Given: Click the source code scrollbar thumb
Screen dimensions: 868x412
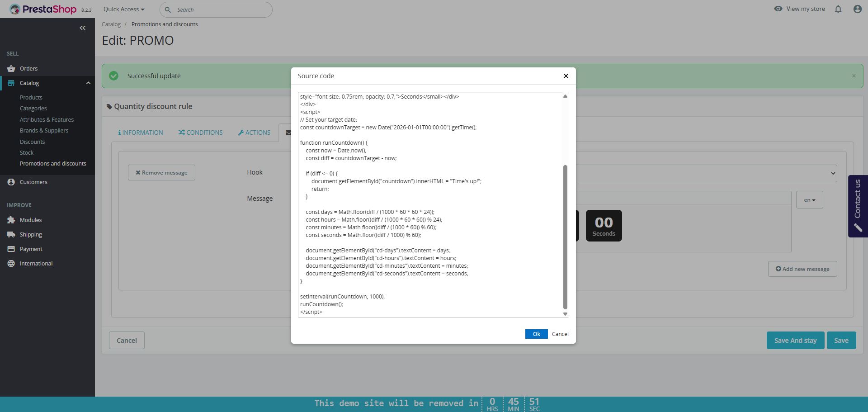Looking at the screenshot, I should coord(565,237).
